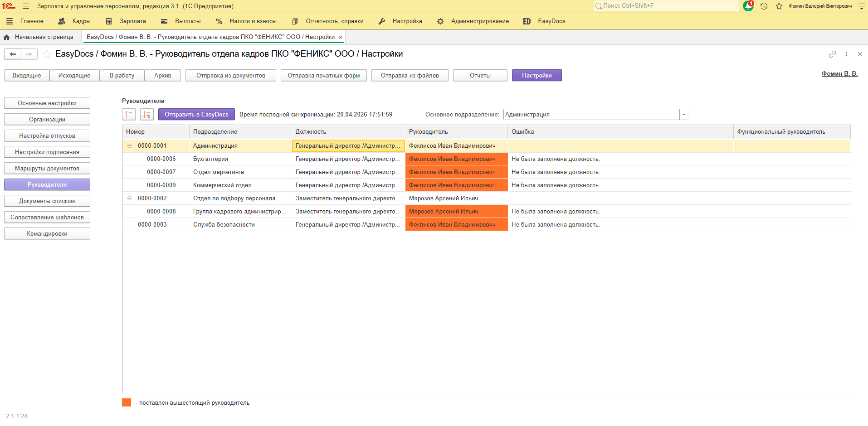Viewport: 868px width, 426px height.
Task: Click orange cell in Служба безопасности row
Action: pos(456,225)
